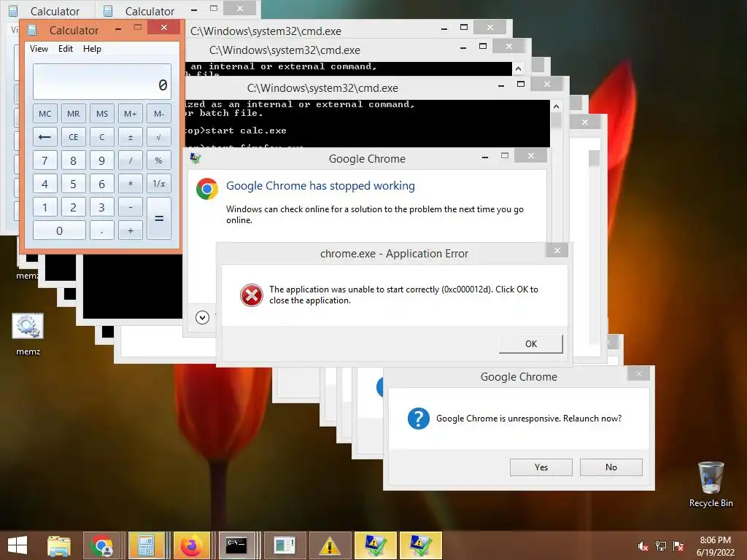Open File Explorer from the taskbar
The height and width of the screenshot is (560, 747).
[x=59, y=545]
